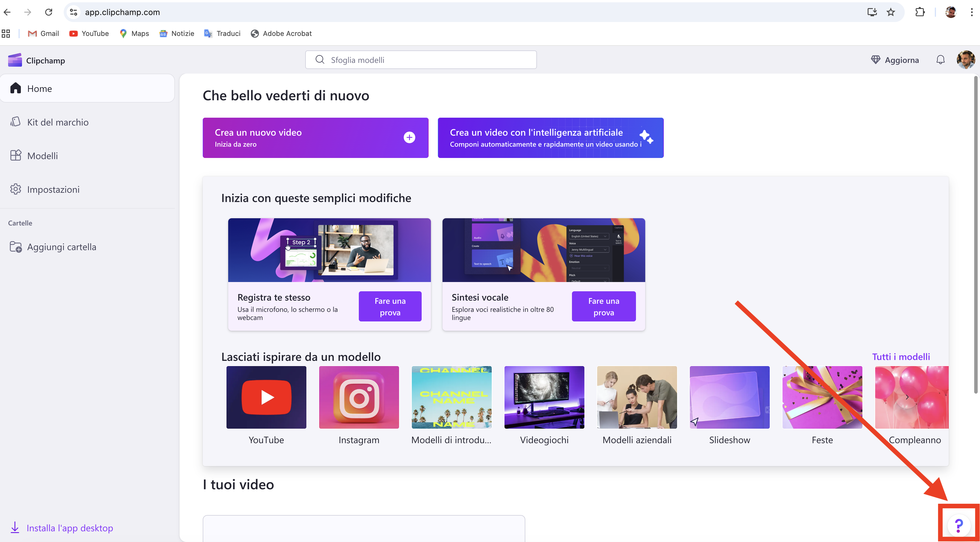980x542 pixels.
Task: Open the browser extensions puzzle icon
Action: click(x=920, y=12)
